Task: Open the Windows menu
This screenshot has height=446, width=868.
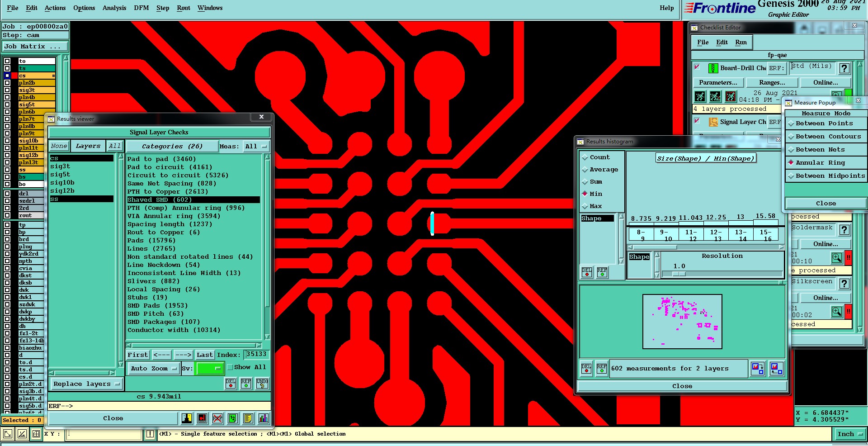Action: pos(210,8)
